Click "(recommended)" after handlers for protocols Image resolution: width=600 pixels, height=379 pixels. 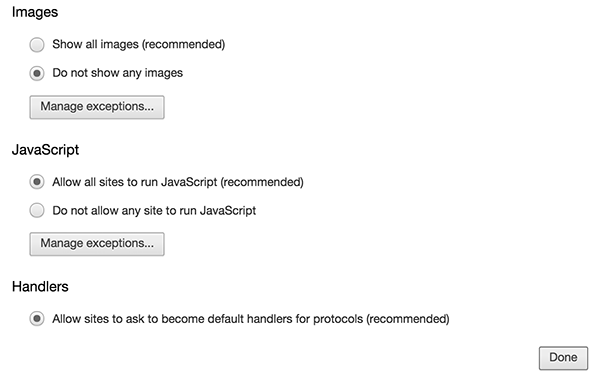[408, 319]
